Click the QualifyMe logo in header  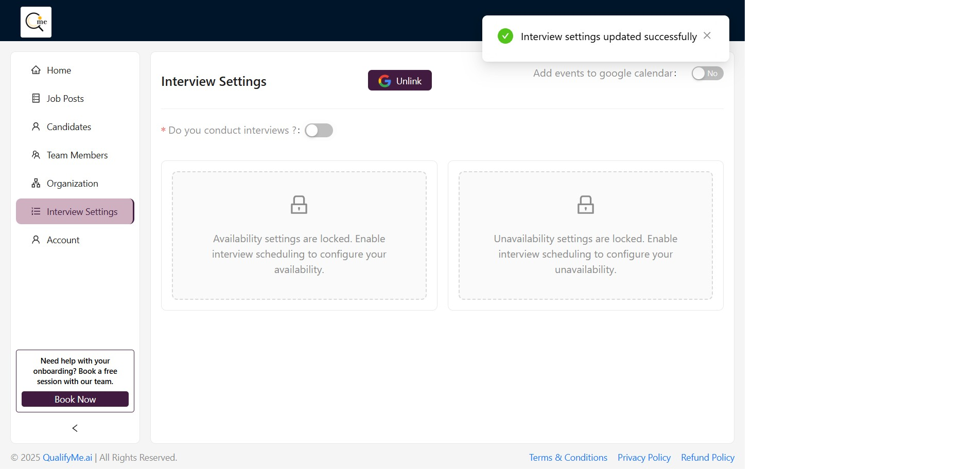36,22
